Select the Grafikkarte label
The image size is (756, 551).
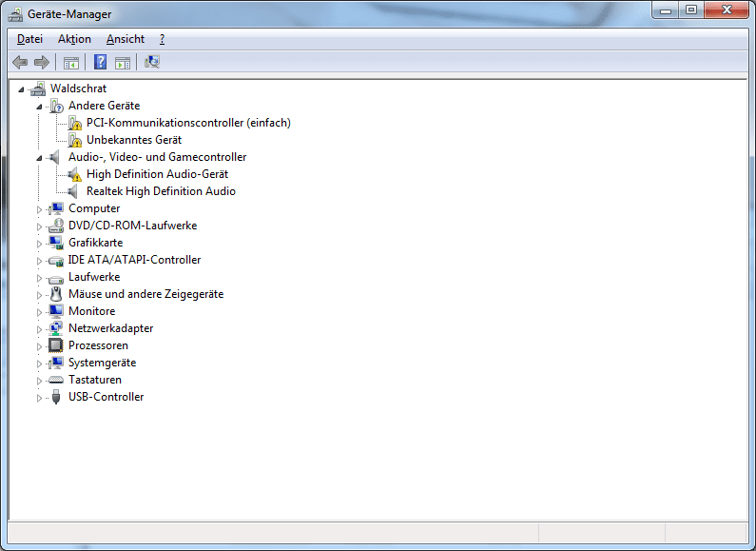95,243
